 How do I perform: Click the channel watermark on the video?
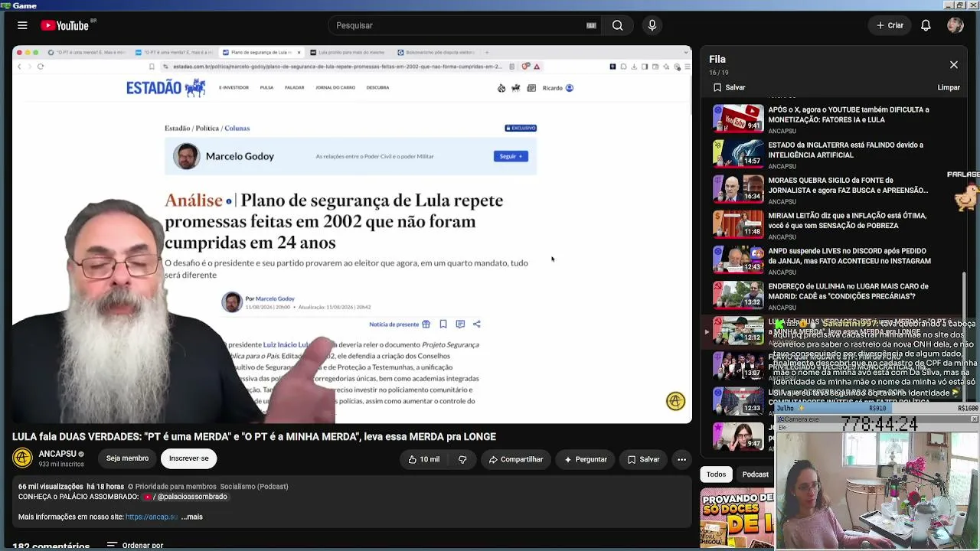[x=675, y=401]
